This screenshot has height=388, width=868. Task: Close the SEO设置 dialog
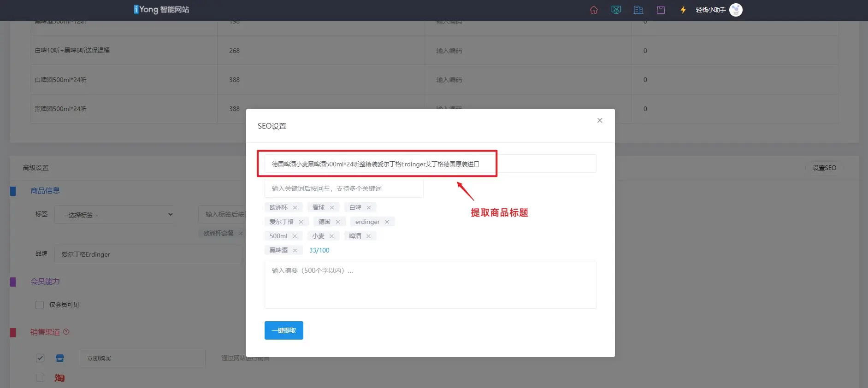tap(600, 121)
